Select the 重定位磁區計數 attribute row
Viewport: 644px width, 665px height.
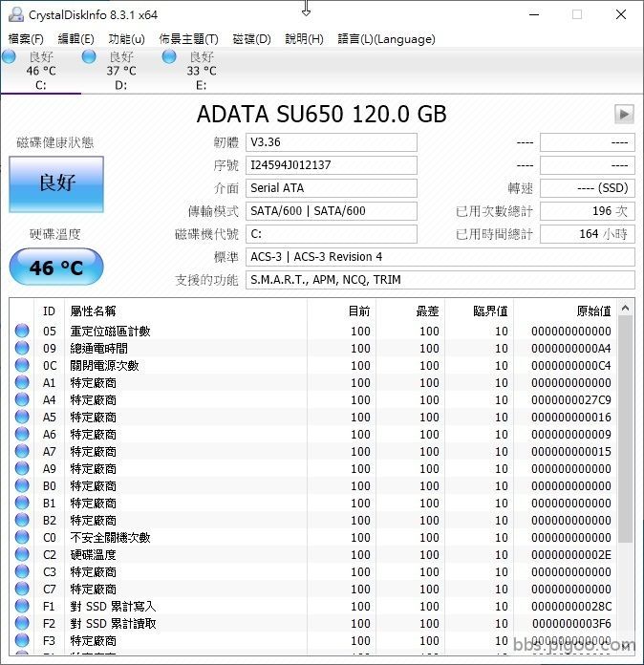point(313,331)
